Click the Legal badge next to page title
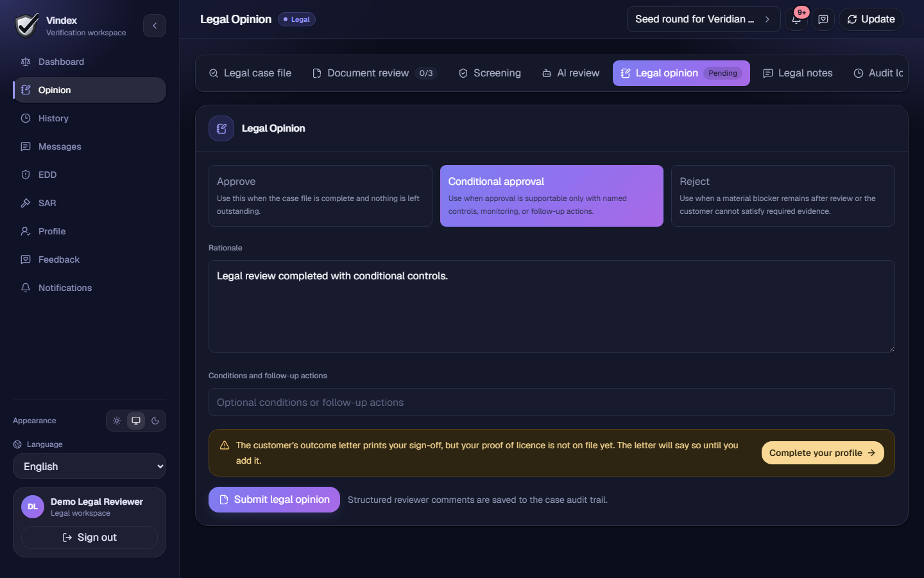 click(x=296, y=19)
